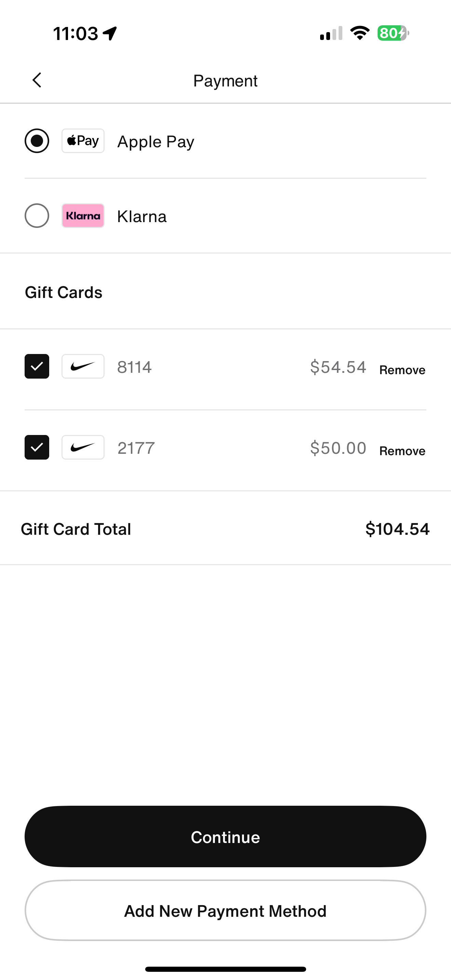451x980 pixels.
Task: Select the Klarna radio button
Action: 37,216
